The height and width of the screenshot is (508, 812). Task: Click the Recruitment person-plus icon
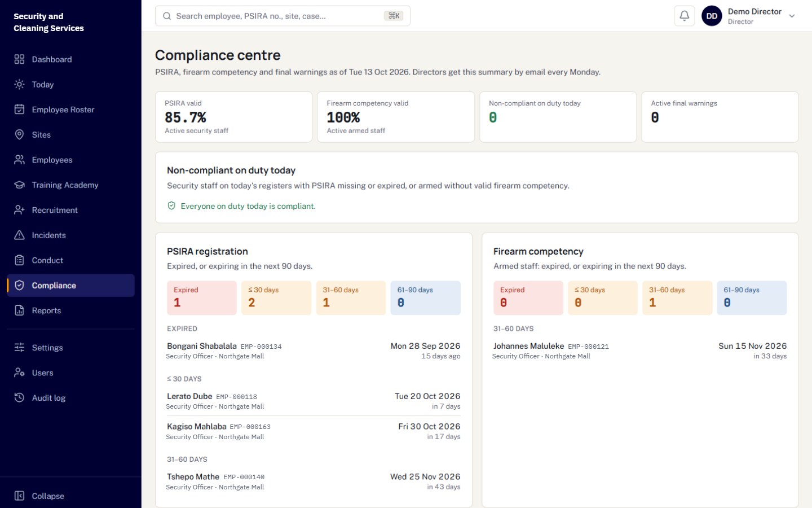tap(19, 210)
